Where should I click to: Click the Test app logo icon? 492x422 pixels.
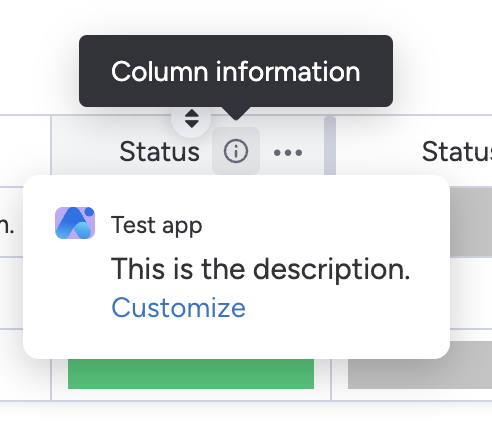(75, 223)
